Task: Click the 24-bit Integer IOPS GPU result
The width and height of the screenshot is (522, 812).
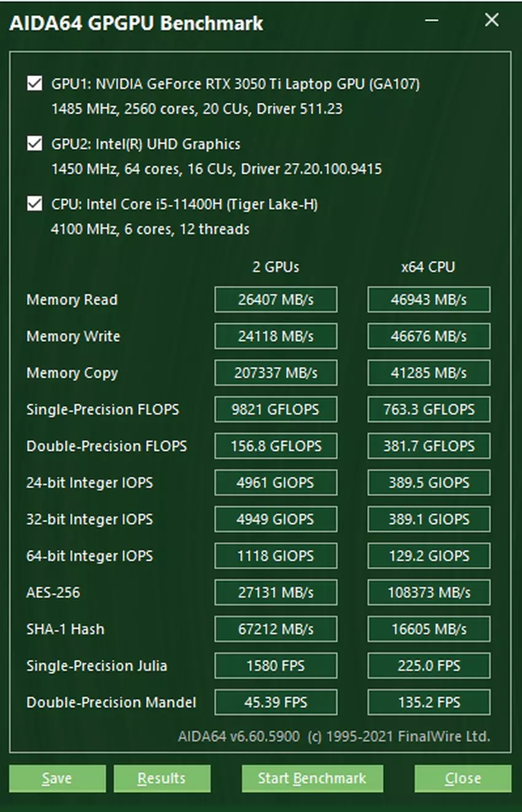Action: point(276,483)
